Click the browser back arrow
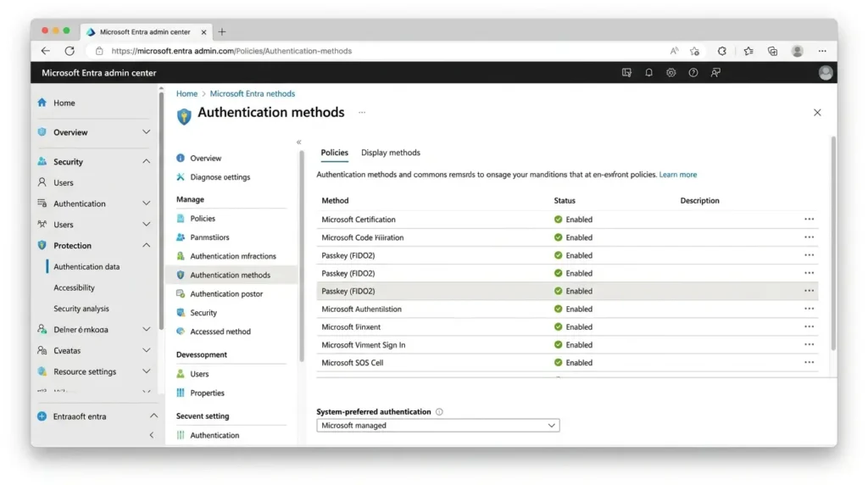The image size is (868, 485). (46, 51)
